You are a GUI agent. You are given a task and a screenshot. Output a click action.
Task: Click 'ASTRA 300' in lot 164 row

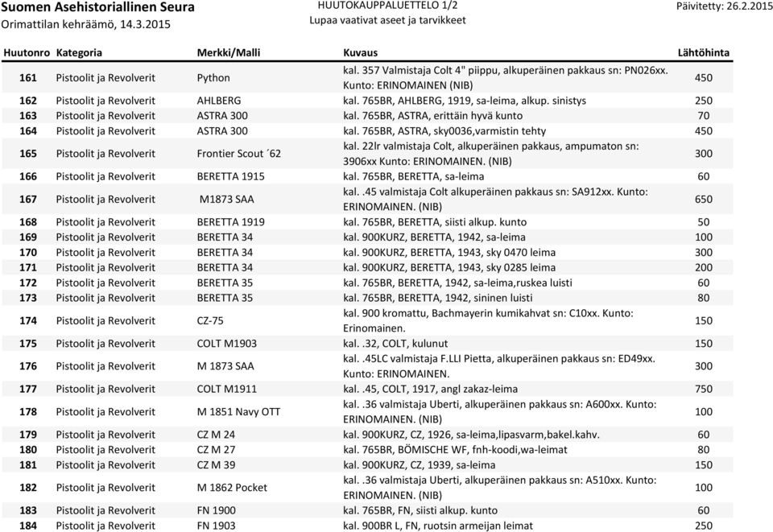click(x=222, y=131)
